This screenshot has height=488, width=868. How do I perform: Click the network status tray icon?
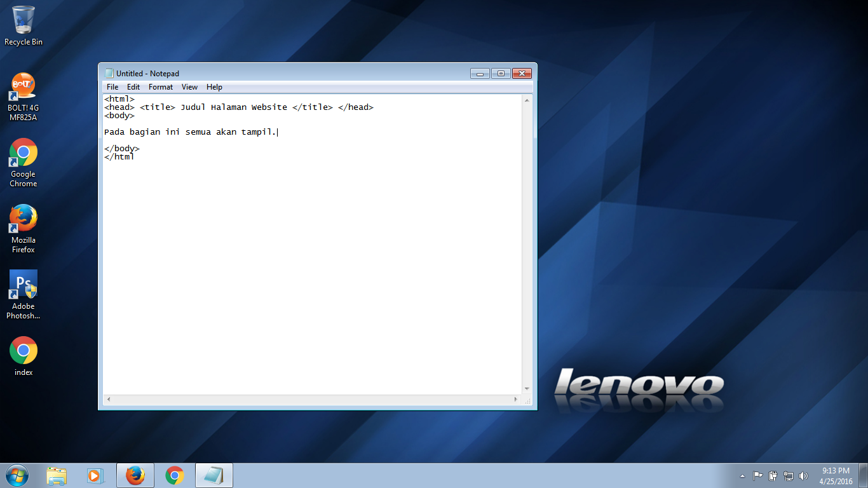(789, 475)
